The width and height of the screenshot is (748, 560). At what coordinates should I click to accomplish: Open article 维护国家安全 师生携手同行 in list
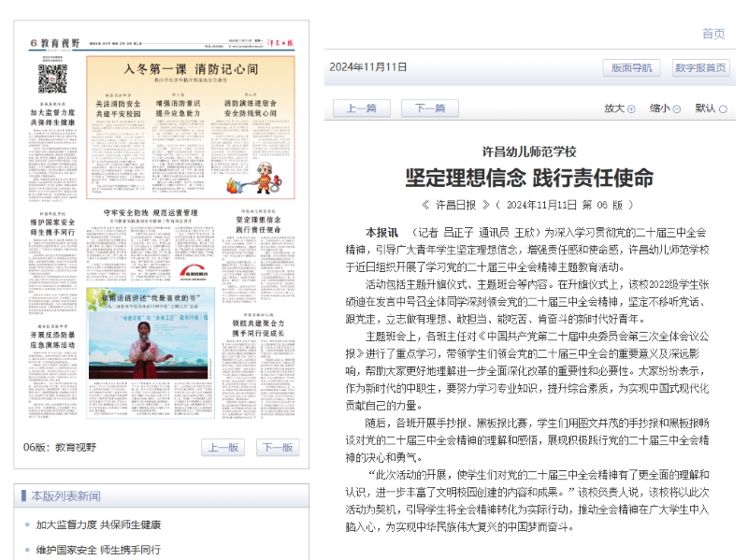[x=98, y=549]
